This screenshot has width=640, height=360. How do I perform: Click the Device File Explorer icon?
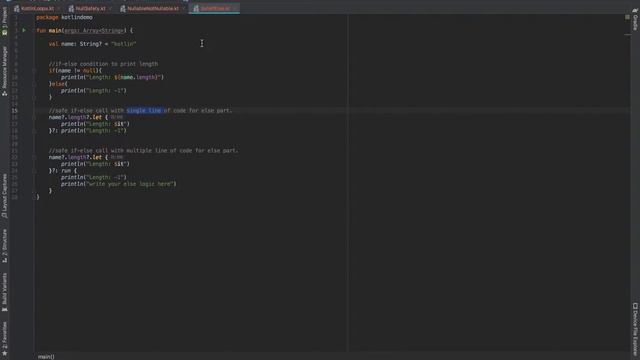(x=635, y=306)
